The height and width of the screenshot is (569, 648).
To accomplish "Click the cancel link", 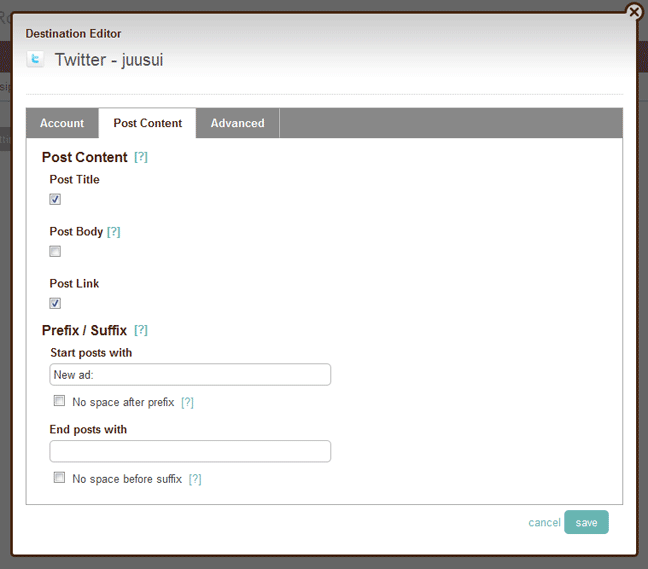I will pos(544,523).
